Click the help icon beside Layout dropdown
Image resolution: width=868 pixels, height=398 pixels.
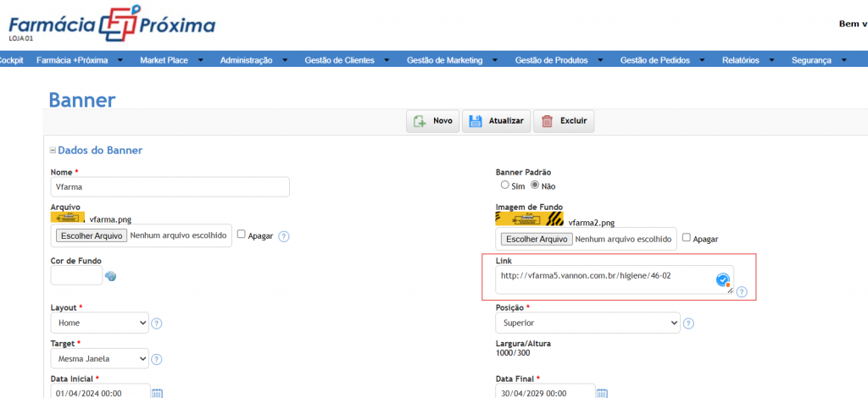click(x=157, y=323)
